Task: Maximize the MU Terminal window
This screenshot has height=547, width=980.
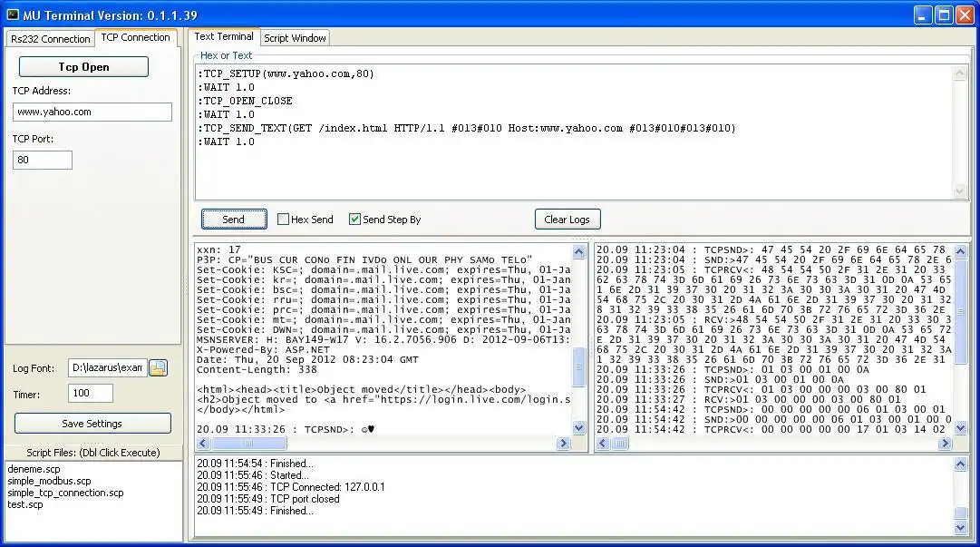Action: 945,15
